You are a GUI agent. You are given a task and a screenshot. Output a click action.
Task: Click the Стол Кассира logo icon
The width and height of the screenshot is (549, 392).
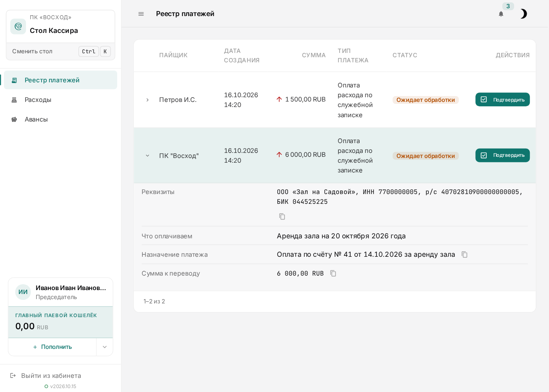(18, 26)
